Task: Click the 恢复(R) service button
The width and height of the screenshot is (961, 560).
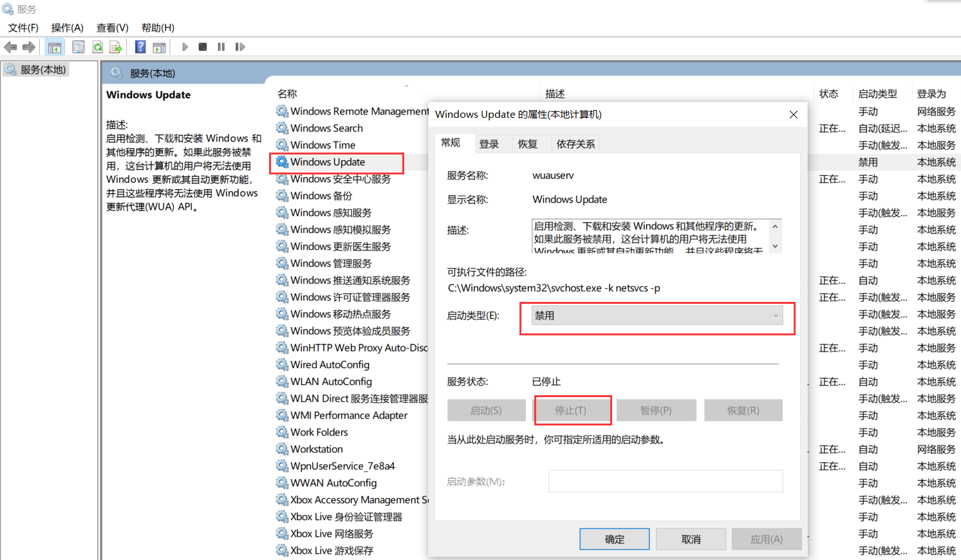Action: [x=743, y=410]
